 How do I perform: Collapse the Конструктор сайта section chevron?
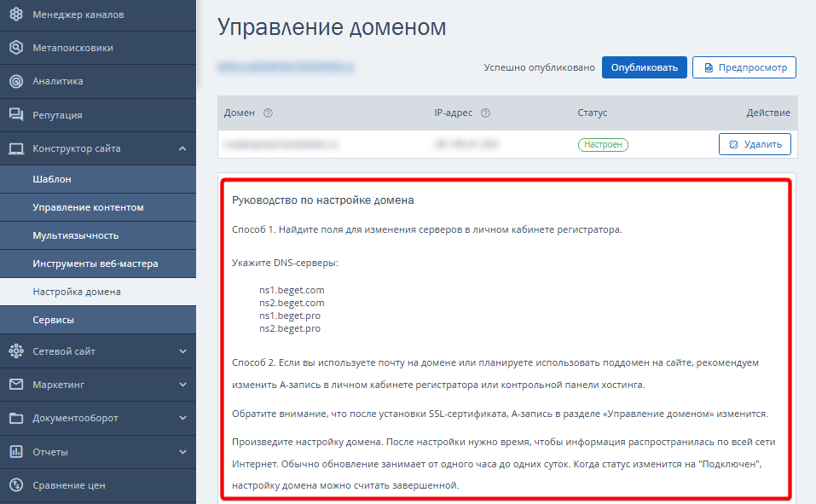[x=182, y=149]
